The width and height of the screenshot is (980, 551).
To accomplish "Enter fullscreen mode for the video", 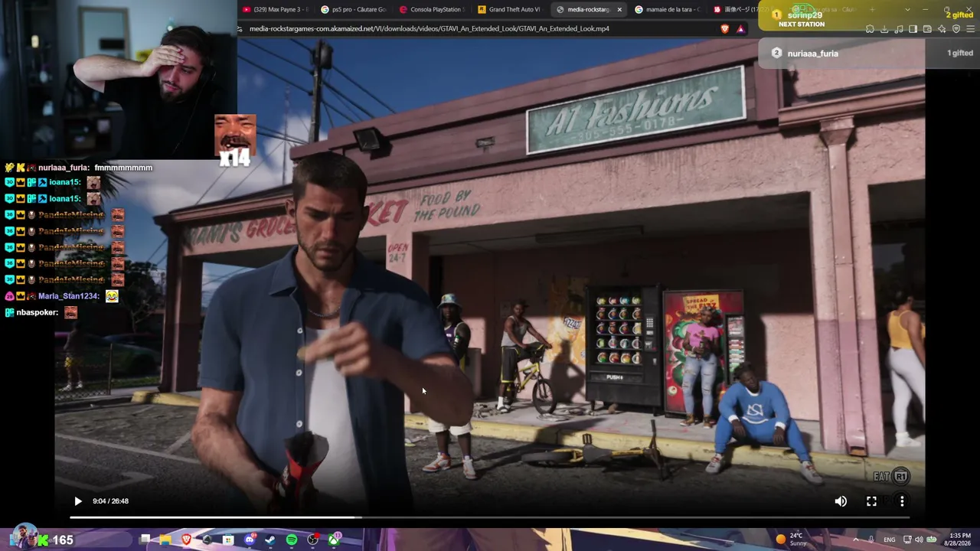I will (x=871, y=501).
